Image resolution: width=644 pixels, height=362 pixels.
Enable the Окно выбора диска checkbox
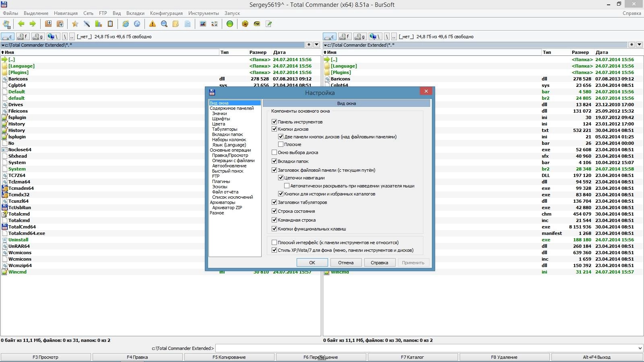pyautogui.click(x=274, y=152)
